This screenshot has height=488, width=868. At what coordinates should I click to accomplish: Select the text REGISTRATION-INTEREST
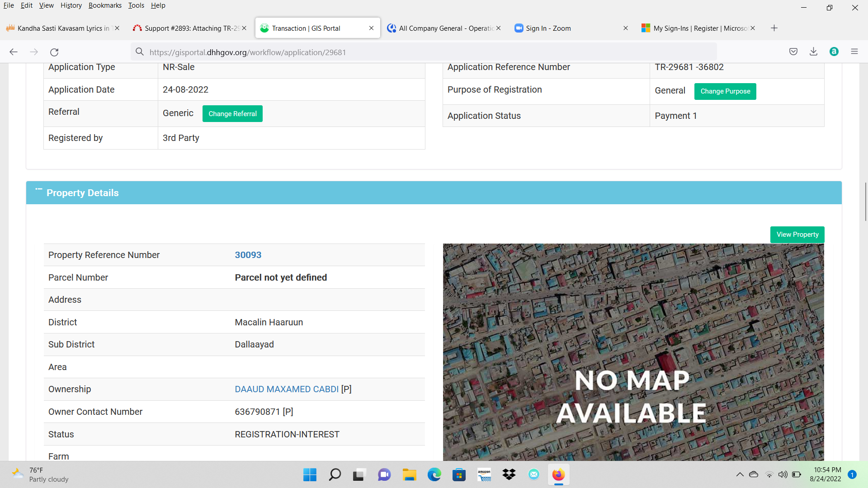[x=287, y=434]
